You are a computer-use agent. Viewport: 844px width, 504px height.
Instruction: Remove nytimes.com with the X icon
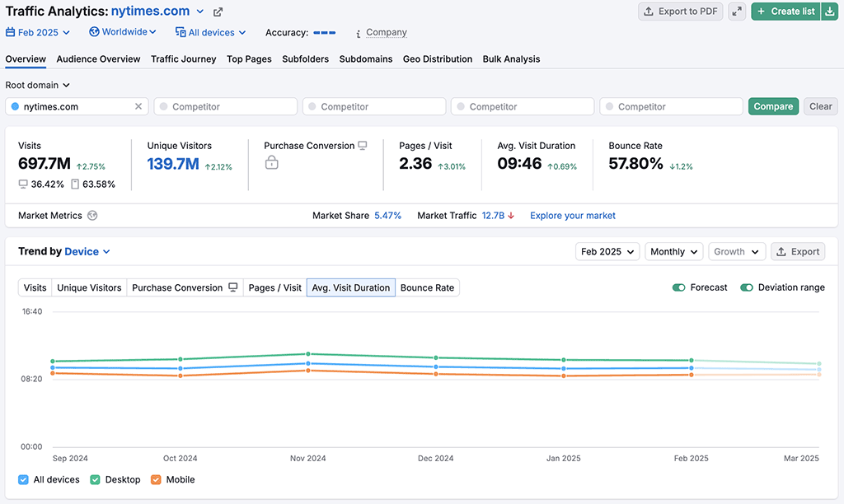click(138, 106)
